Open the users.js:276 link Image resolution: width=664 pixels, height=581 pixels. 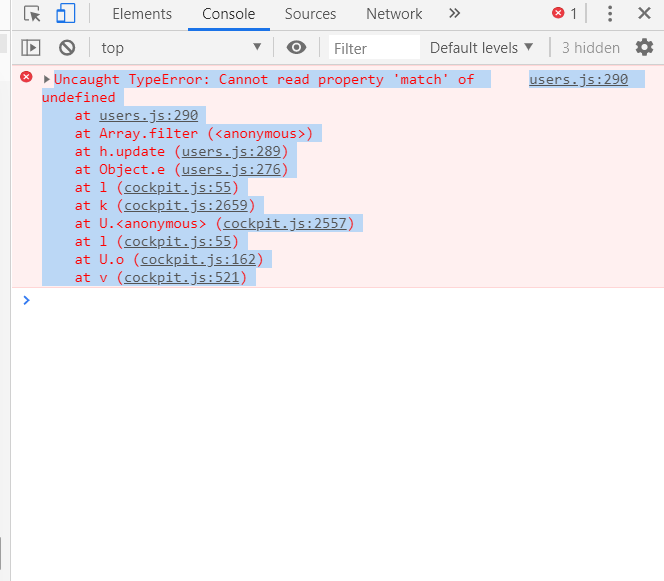click(x=231, y=169)
